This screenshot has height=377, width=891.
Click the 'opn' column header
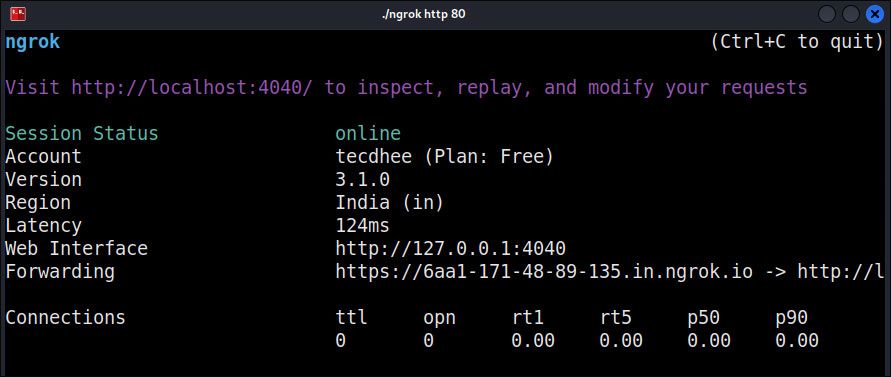[439, 318]
